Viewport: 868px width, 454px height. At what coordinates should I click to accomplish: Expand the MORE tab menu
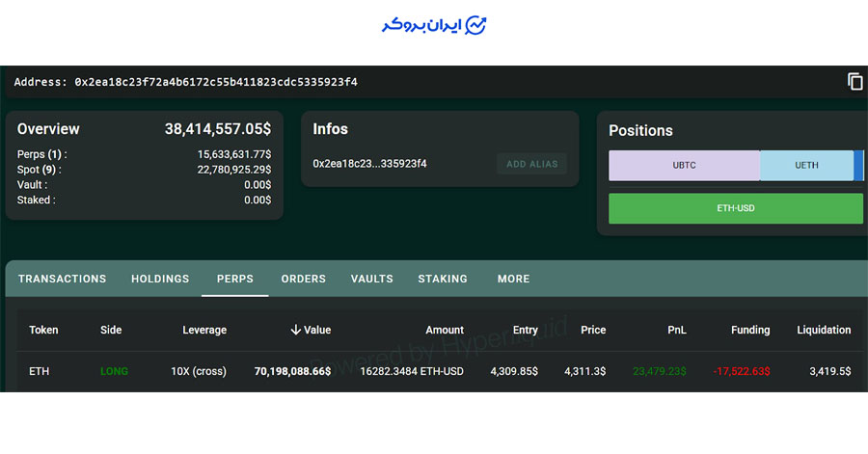(x=514, y=279)
